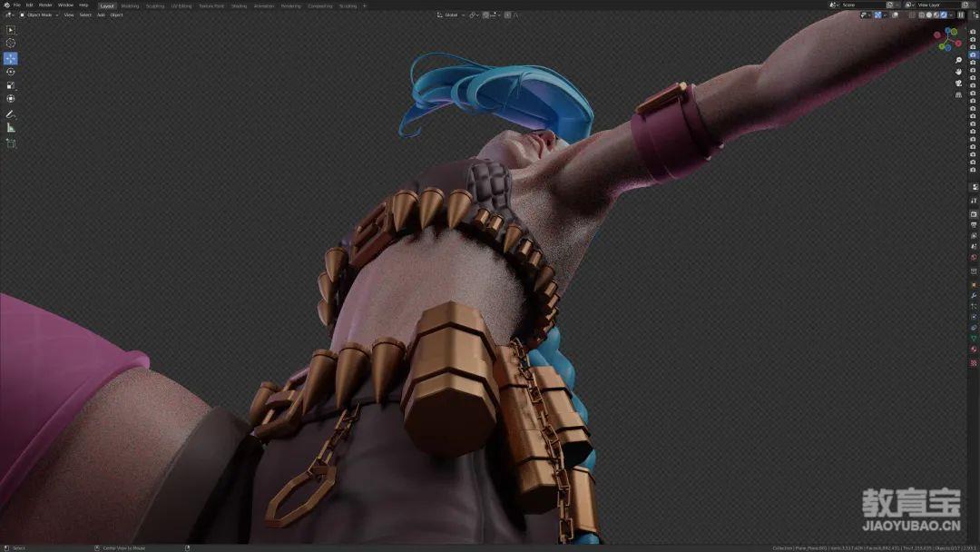Image resolution: width=980 pixels, height=552 pixels.
Task: Open the View Layer properties tab
Action: click(974, 235)
